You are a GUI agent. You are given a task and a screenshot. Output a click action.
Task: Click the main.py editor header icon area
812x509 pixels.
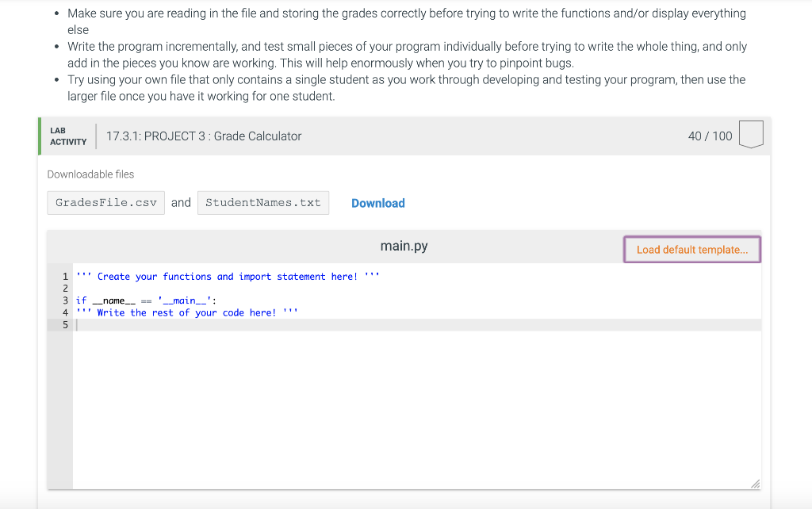click(x=406, y=246)
